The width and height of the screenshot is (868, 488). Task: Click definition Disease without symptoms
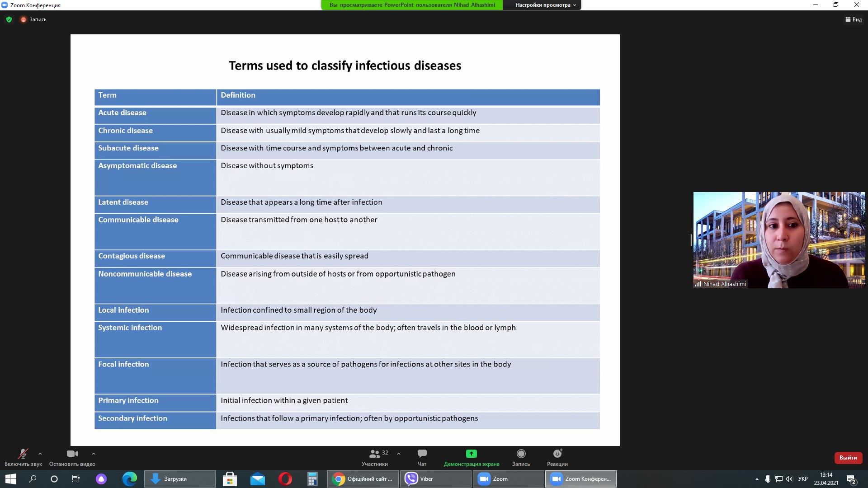(267, 165)
